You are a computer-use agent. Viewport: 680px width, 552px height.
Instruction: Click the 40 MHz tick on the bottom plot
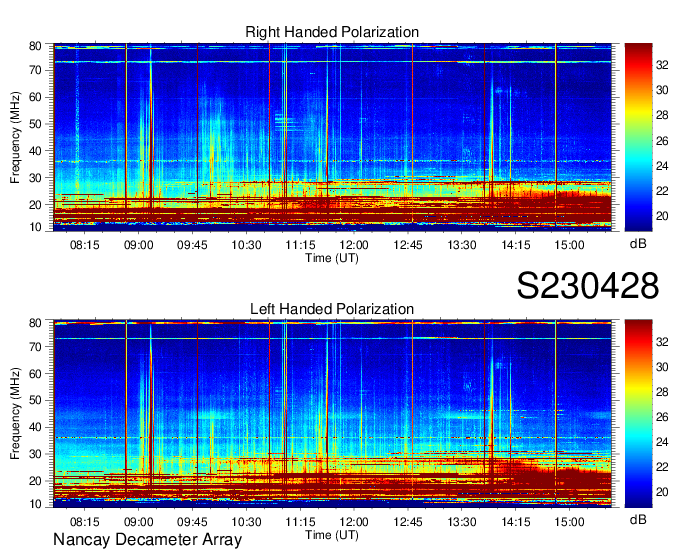(x=36, y=428)
